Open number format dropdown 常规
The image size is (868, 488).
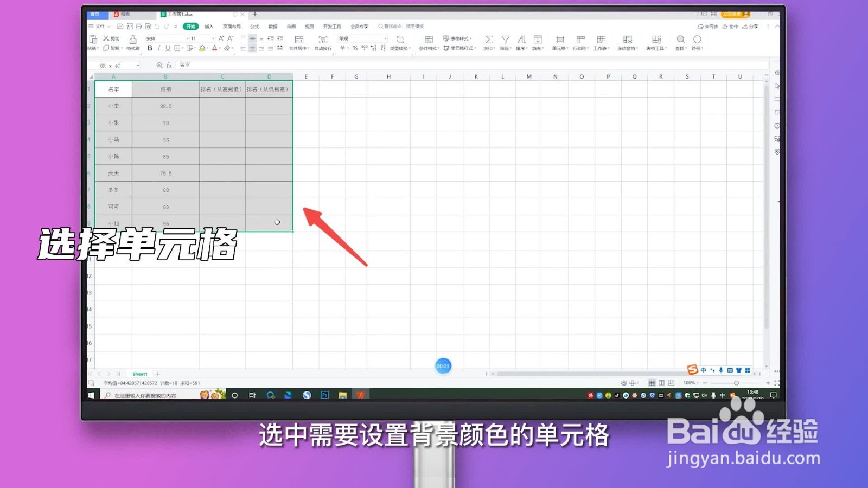point(362,38)
